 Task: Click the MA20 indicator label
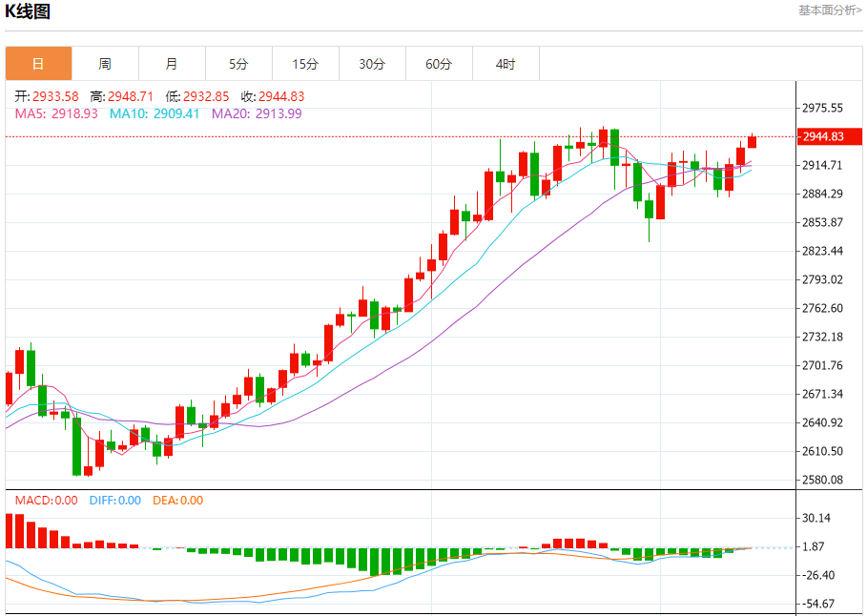(x=257, y=113)
